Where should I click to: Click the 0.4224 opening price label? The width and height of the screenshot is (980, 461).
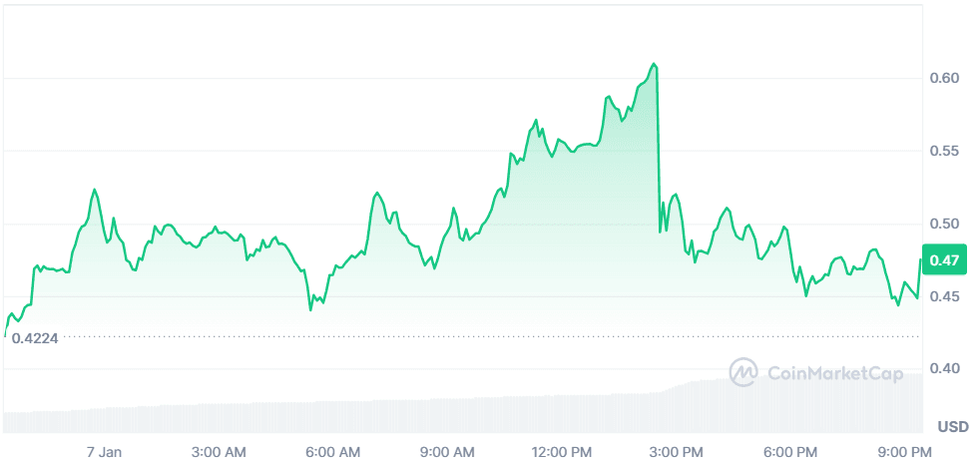pyautogui.click(x=35, y=338)
